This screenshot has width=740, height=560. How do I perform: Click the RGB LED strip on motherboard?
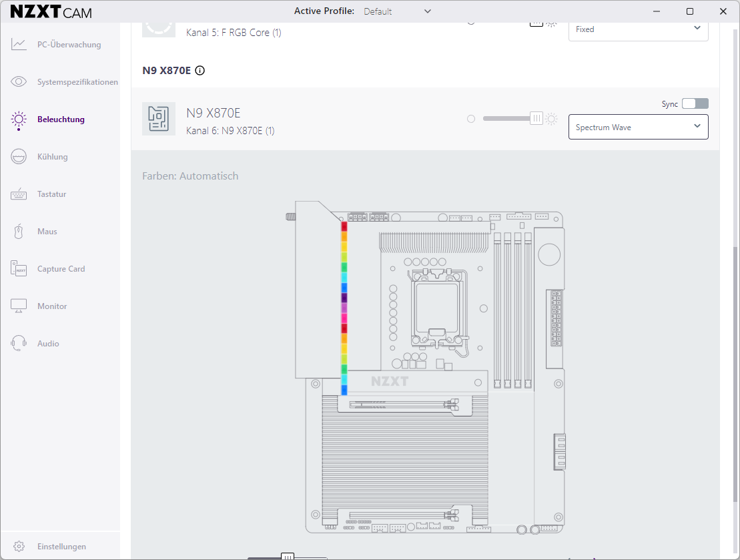[x=344, y=308]
